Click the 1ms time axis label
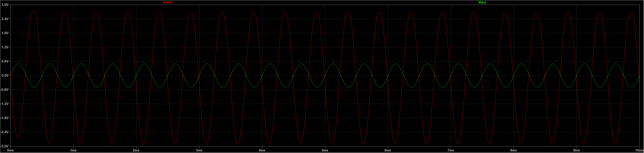The height and width of the screenshot is (153, 644). [73, 150]
